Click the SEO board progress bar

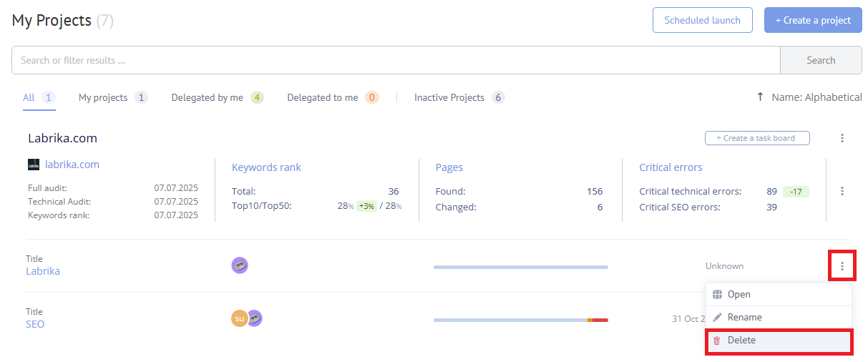[520, 320]
